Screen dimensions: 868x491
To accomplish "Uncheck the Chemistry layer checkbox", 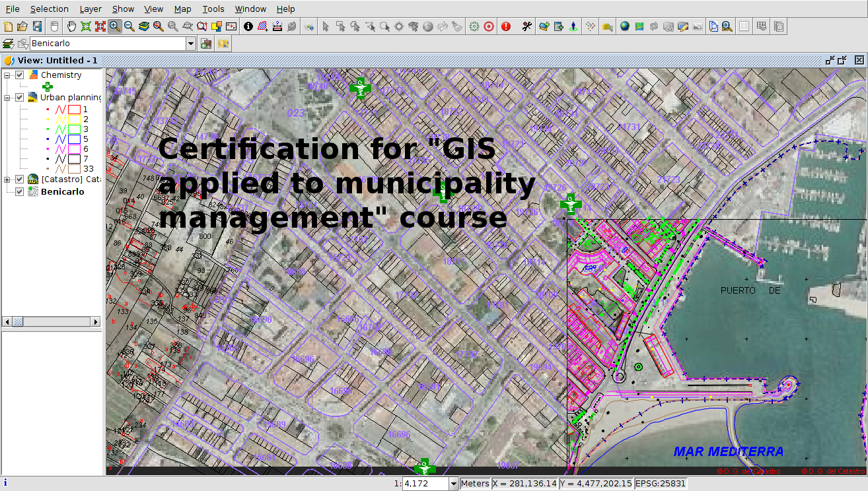I will [20, 75].
